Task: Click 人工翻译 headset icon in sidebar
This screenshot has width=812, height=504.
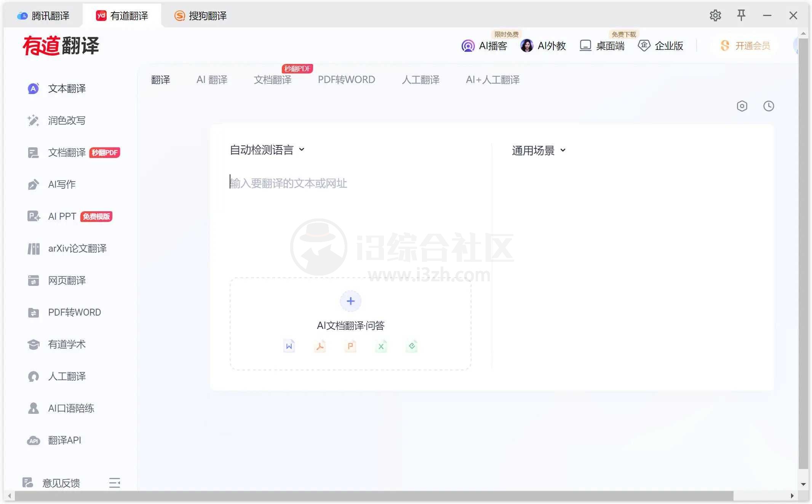Action: 34,376
